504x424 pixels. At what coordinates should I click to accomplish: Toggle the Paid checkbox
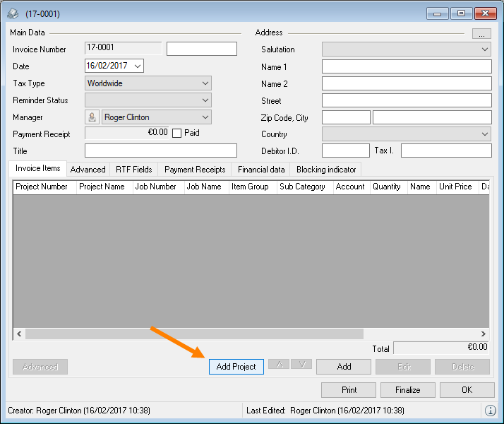[177, 133]
